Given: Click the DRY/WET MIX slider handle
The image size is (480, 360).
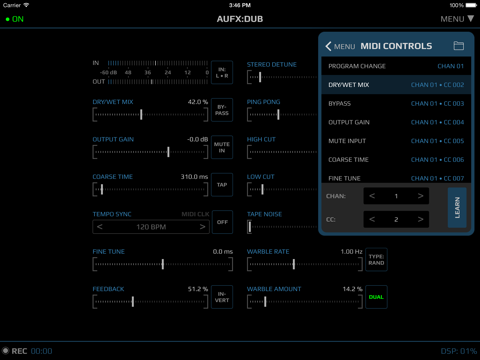Looking at the screenshot, I should click(x=141, y=114).
